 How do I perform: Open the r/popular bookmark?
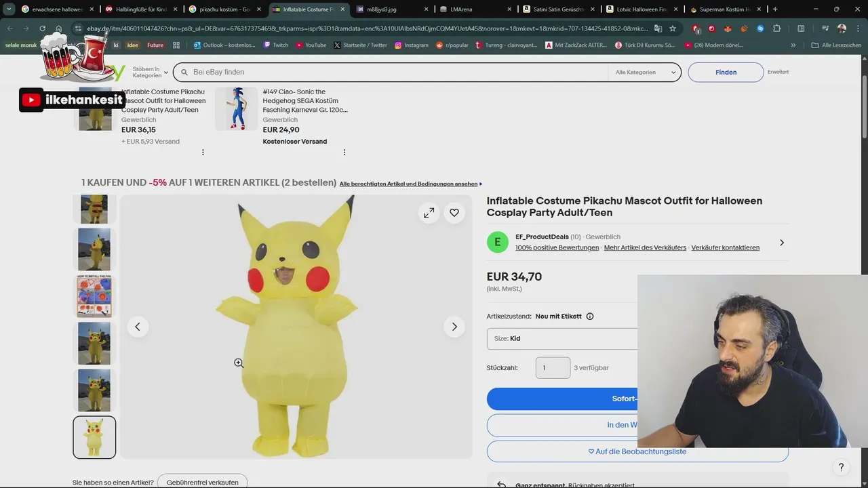pos(452,45)
